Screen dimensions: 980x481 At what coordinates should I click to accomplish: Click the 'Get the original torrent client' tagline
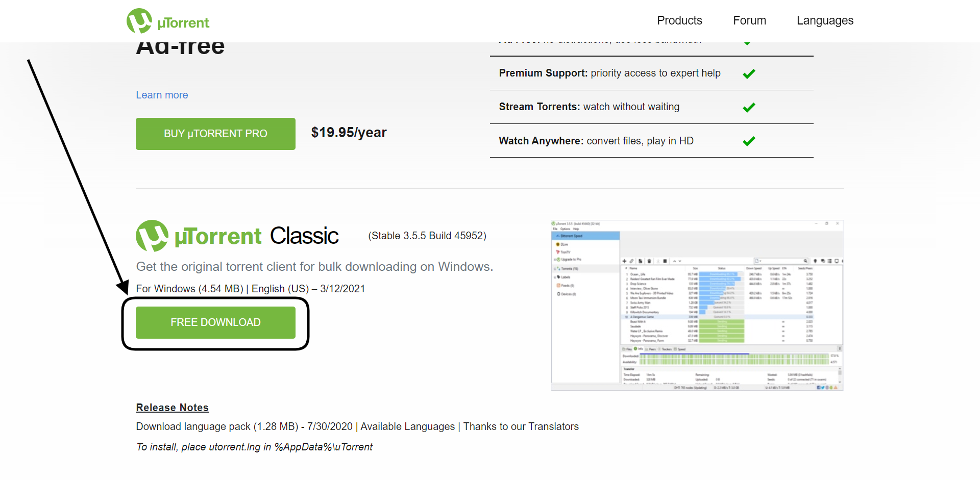pos(314,267)
